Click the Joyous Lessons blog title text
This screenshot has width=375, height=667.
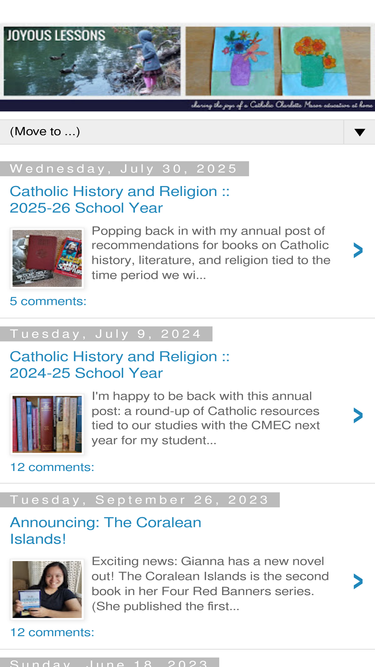pyautogui.click(x=56, y=35)
